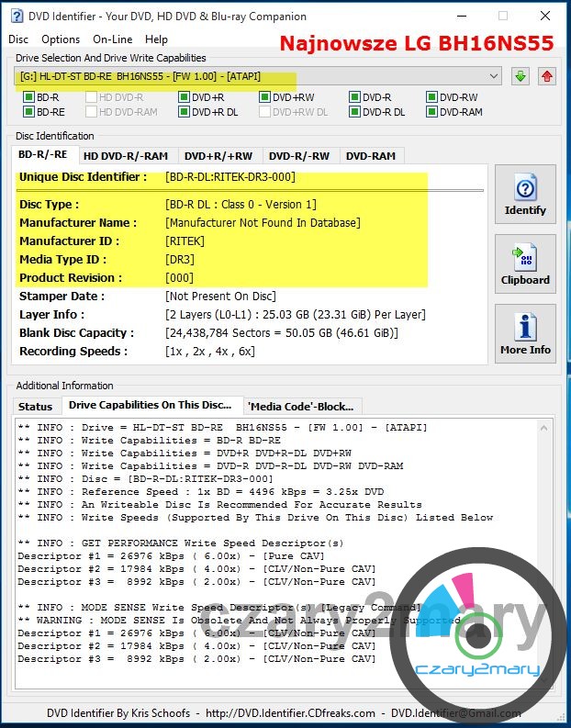Copy disc info with Clipboard button
Screen dimensions: 571x728
click(525, 265)
